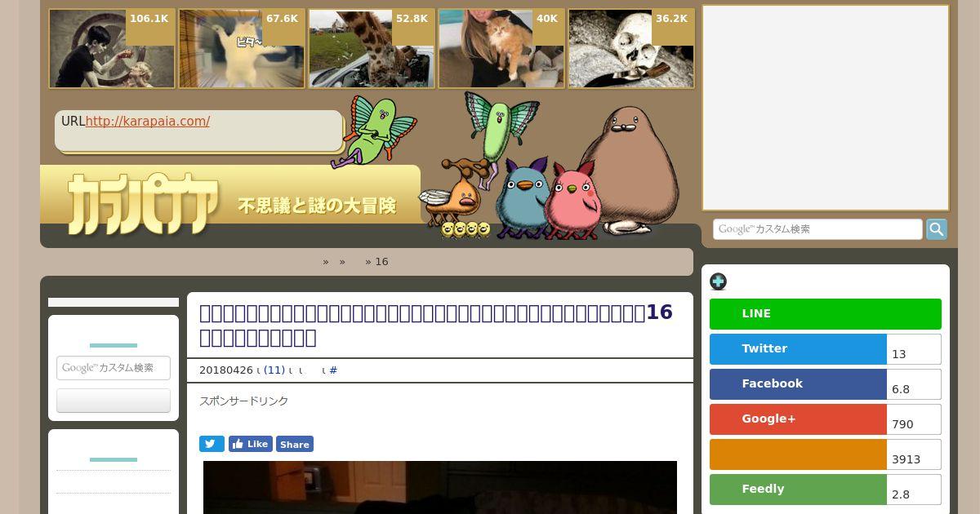Open the thumbnail with 106.1K views
980x514 pixels.
point(112,49)
